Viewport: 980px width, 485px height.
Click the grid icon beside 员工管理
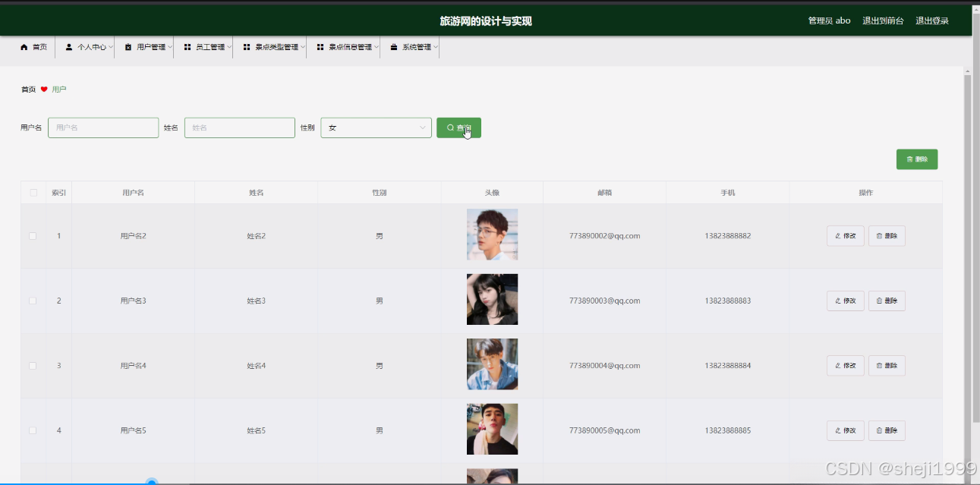(x=187, y=47)
